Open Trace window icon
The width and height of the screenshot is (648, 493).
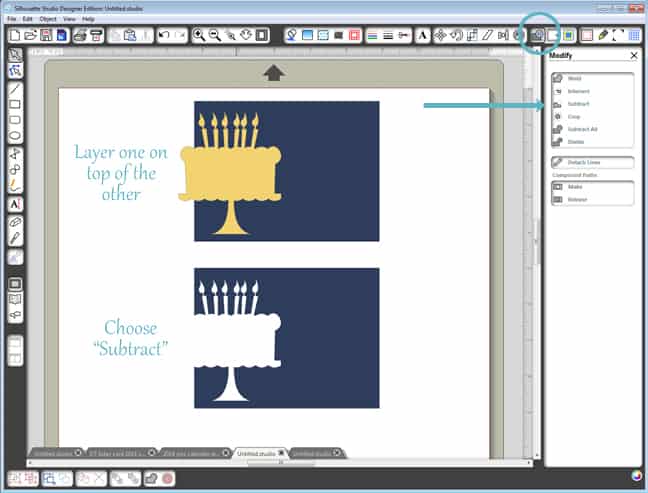[569, 36]
